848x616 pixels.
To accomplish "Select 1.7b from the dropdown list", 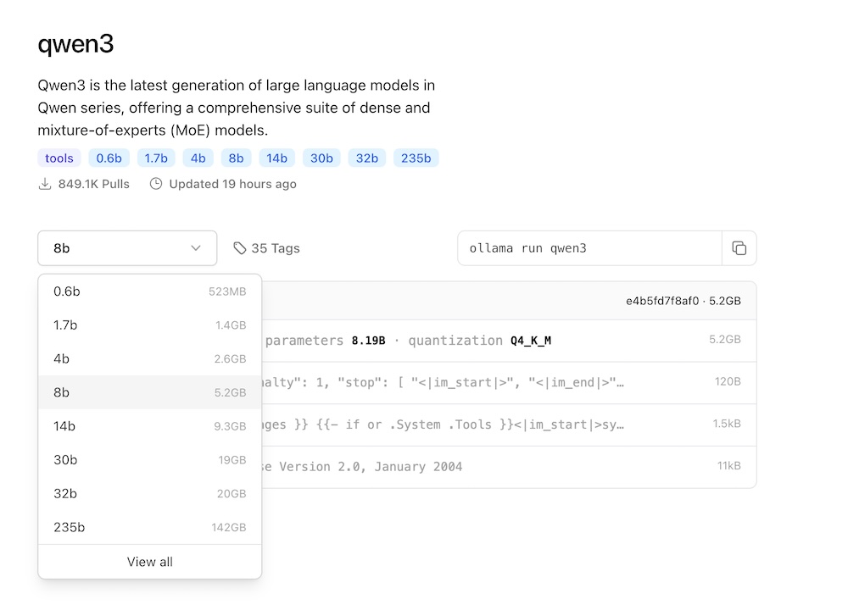I will [x=150, y=325].
